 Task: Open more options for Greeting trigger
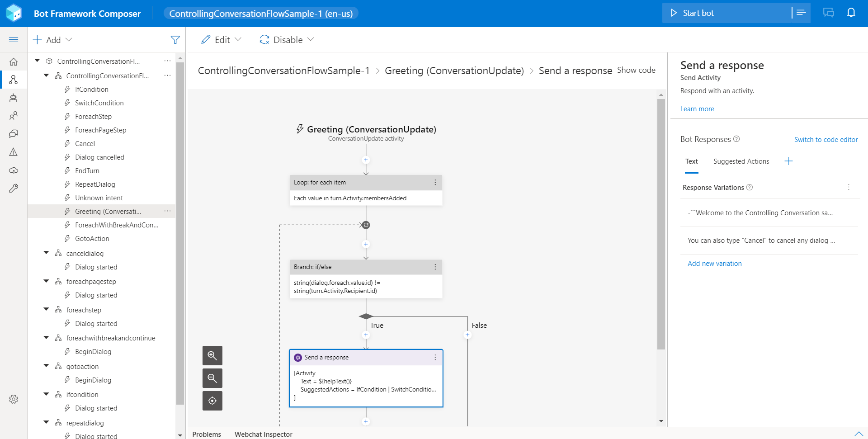coord(168,211)
